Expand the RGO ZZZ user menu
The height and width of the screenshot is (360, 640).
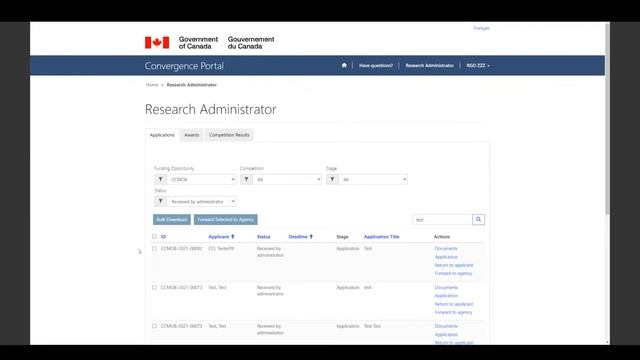(x=478, y=65)
